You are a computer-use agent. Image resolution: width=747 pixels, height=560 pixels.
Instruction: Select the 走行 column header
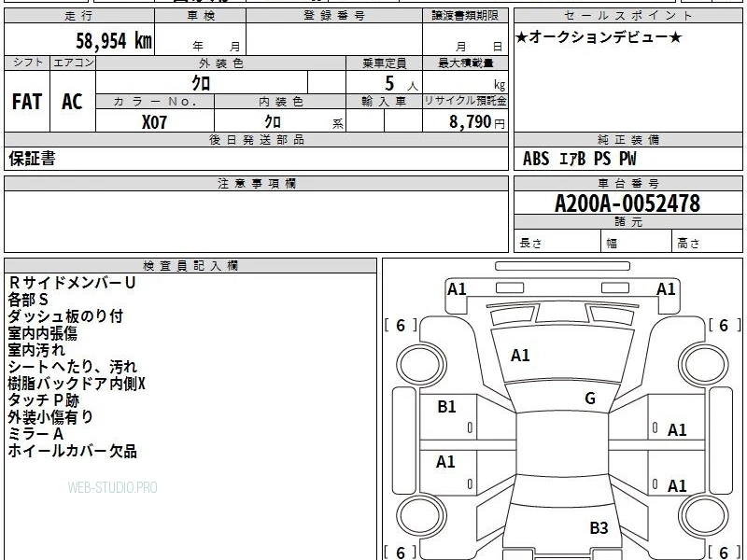tap(79, 16)
